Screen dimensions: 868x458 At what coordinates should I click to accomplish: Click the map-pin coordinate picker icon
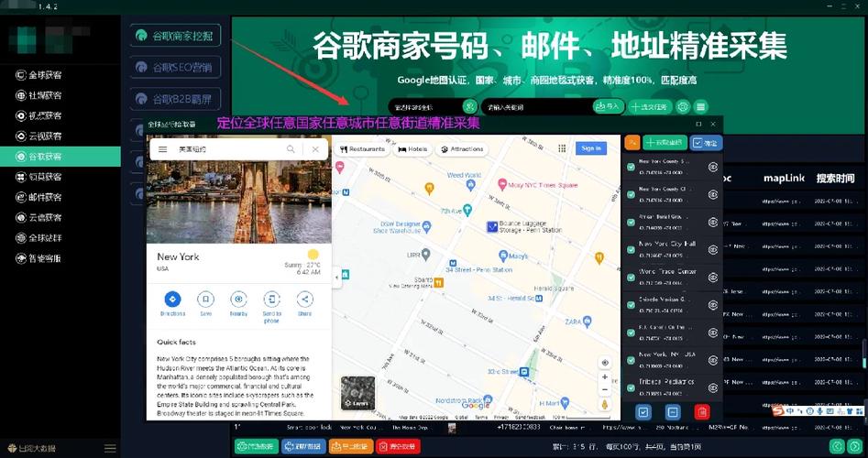coord(469,107)
